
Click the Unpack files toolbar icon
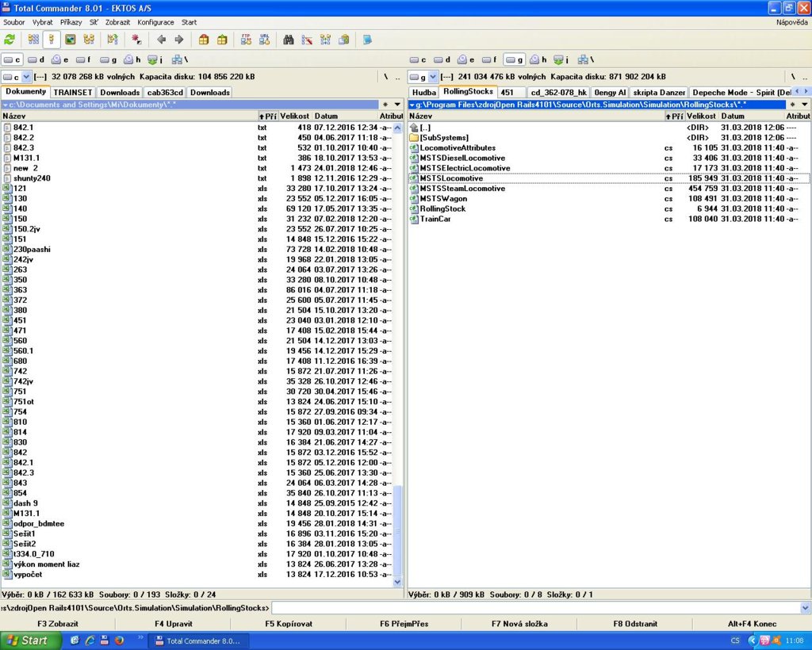pyautogui.click(x=222, y=40)
